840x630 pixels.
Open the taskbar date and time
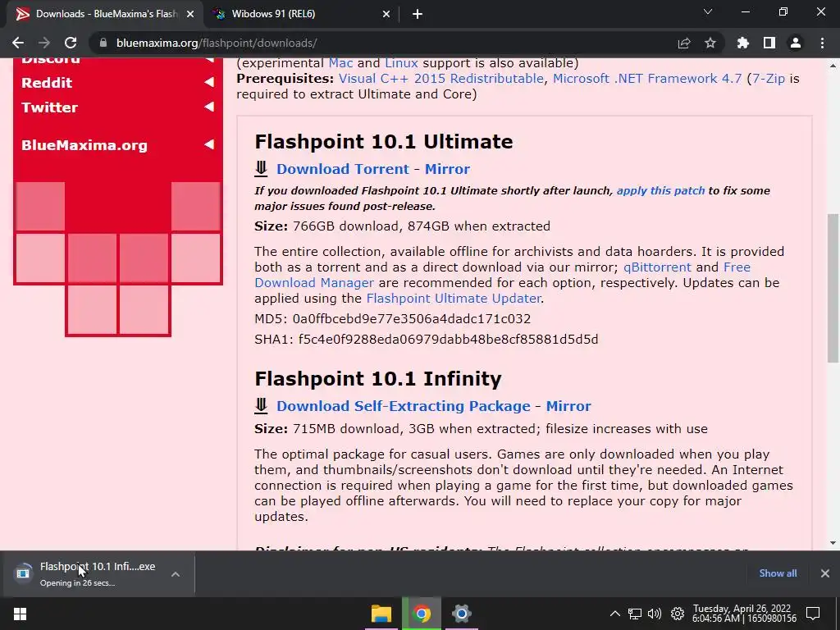[744, 614]
